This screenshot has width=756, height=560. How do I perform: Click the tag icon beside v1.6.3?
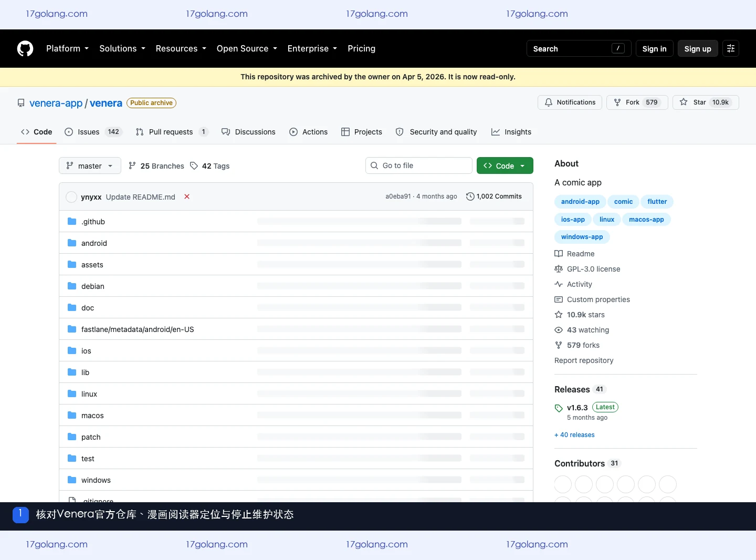559,408
